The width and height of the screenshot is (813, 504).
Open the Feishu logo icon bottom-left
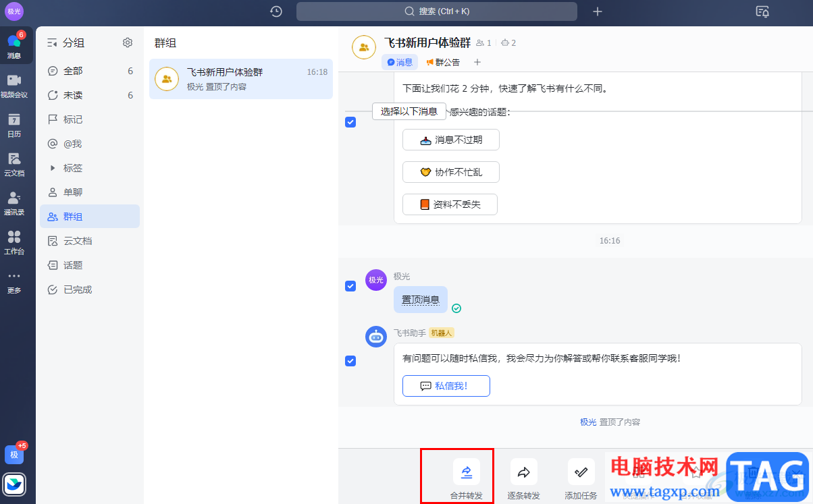tap(14, 484)
